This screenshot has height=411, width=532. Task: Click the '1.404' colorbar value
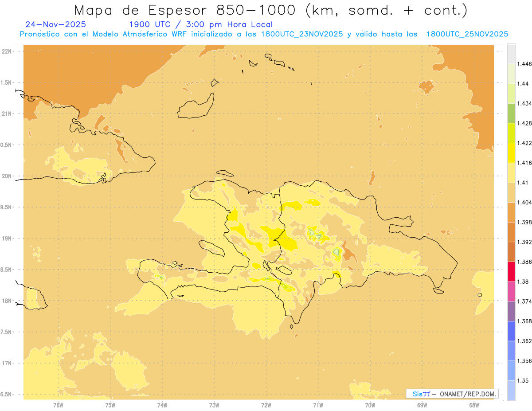pos(525,202)
